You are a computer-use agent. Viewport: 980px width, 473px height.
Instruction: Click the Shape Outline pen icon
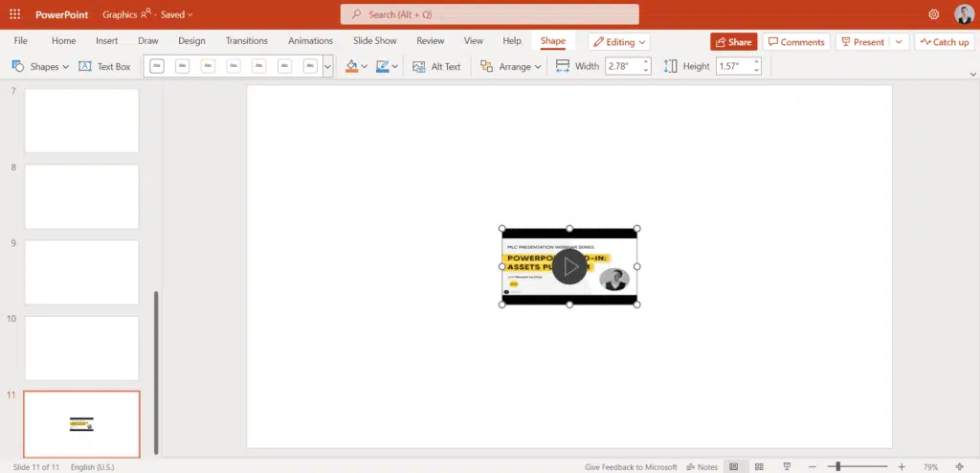[383, 67]
